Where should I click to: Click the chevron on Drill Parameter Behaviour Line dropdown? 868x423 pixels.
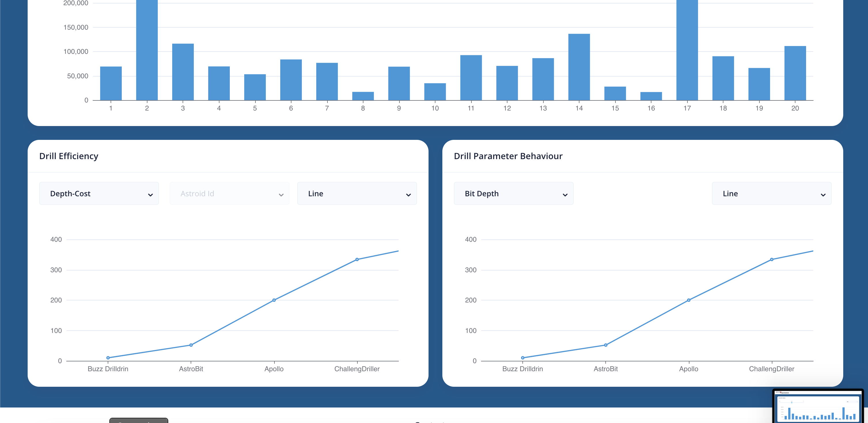(x=822, y=195)
